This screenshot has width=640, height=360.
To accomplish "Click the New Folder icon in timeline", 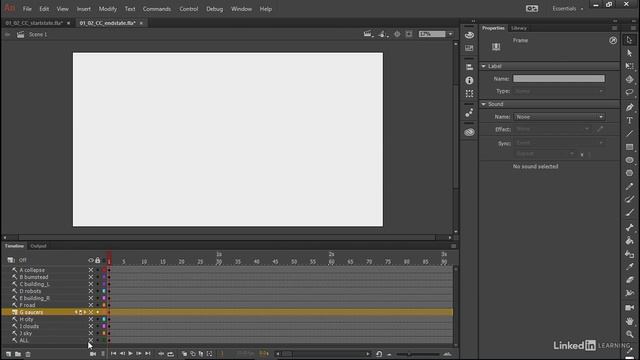I will click(x=18, y=354).
